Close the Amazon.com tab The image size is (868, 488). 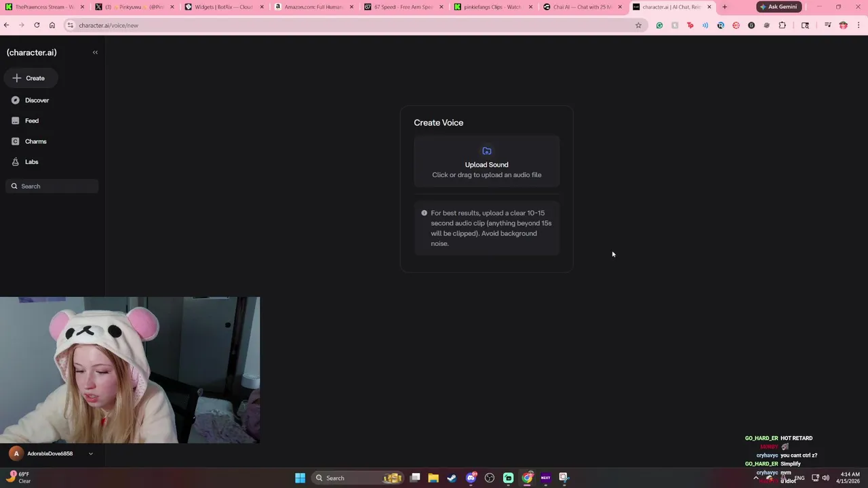[x=351, y=7]
